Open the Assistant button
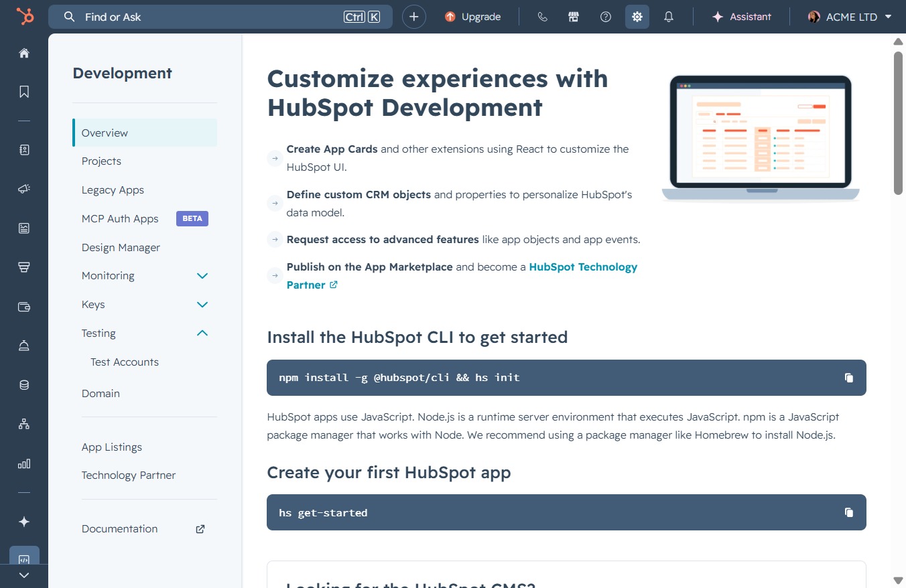 click(741, 17)
